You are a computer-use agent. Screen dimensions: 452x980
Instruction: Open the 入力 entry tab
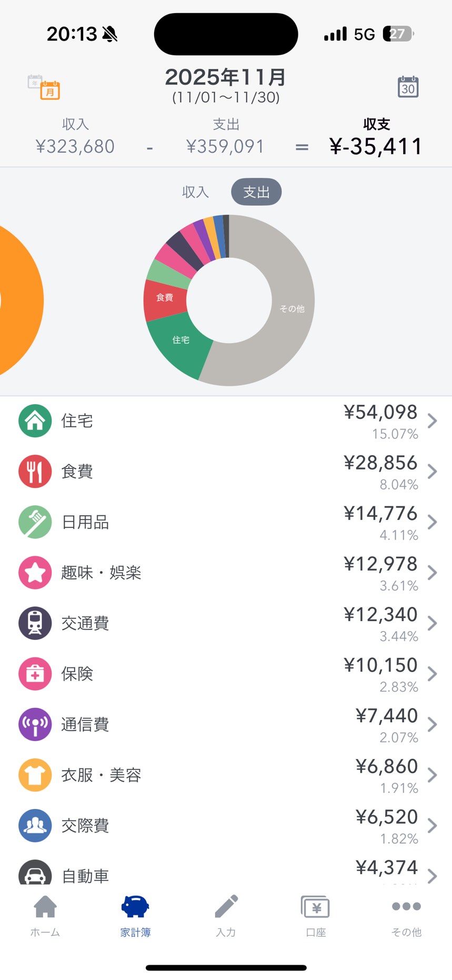[226, 916]
